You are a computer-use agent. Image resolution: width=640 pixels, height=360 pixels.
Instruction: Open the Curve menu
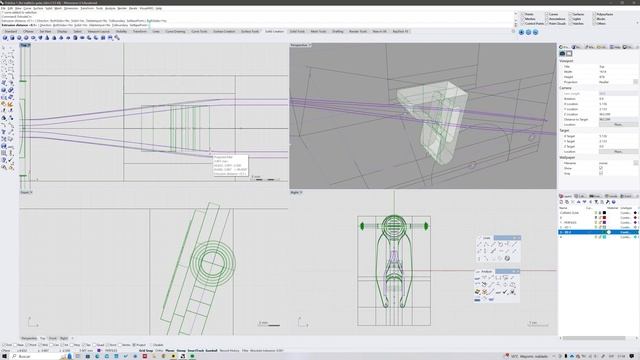[27, 8]
